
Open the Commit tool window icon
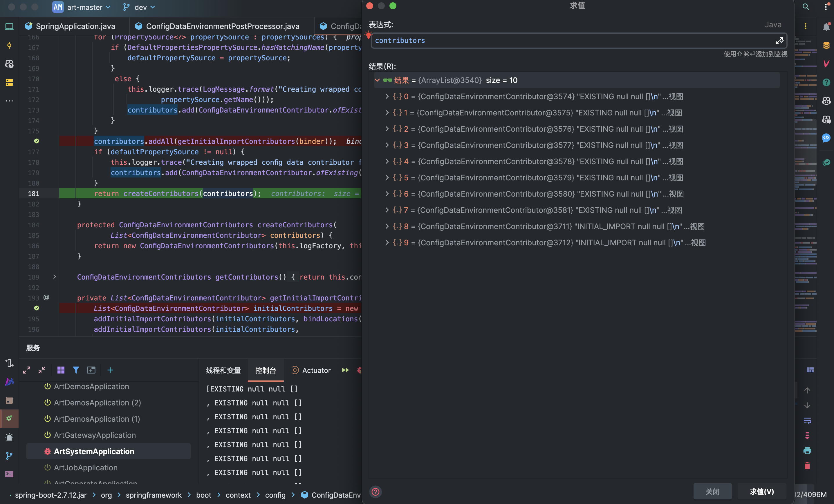coord(9,45)
